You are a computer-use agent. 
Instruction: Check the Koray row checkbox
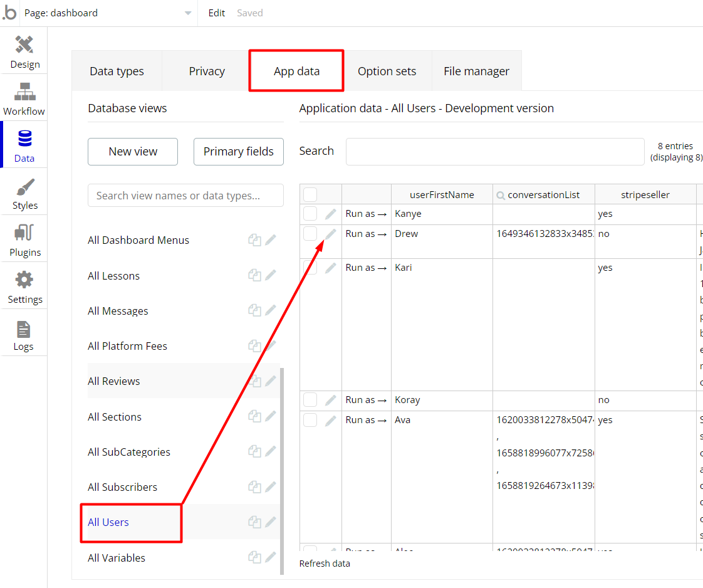pyautogui.click(x=310, y=399)
